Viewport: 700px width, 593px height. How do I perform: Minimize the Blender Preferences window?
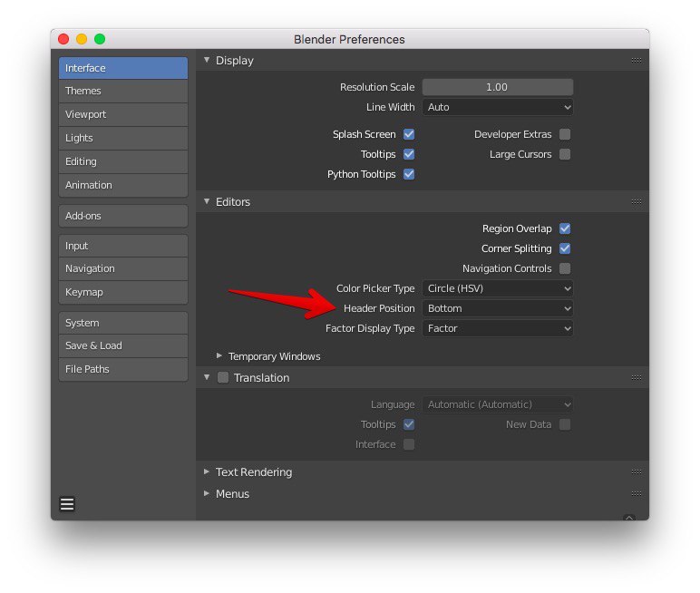(82, 39)
